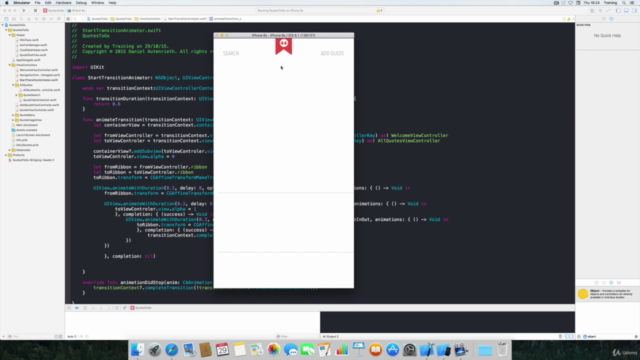
Task: Show the file inspector in utilities panel
Action: click(x=604, y=19)
